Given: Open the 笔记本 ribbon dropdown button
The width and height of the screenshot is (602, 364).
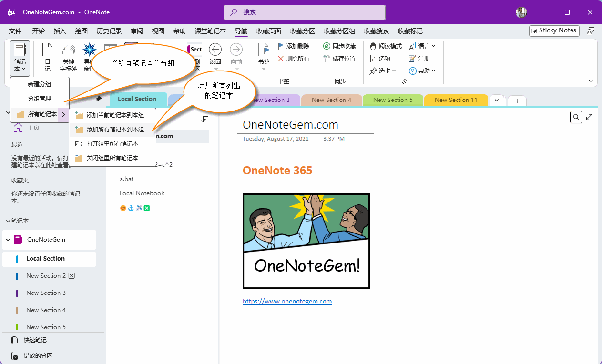Looking at the screenshot, I should (20, 58).
